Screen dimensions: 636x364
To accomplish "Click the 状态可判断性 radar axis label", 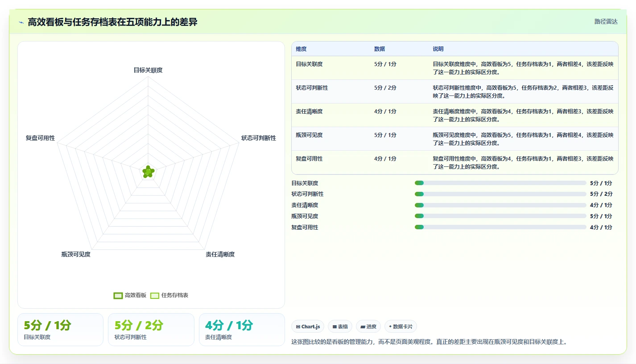I will pos(259,138).
